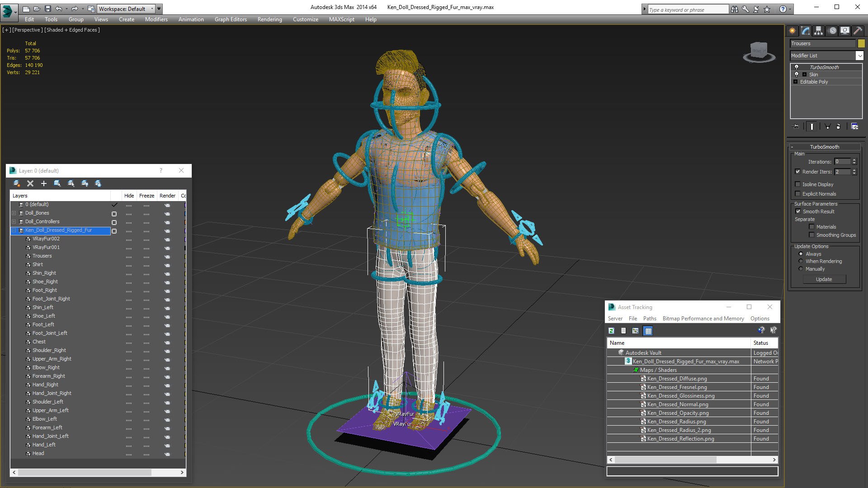Click the Help question mark icon in title bar

pos(783,9)
